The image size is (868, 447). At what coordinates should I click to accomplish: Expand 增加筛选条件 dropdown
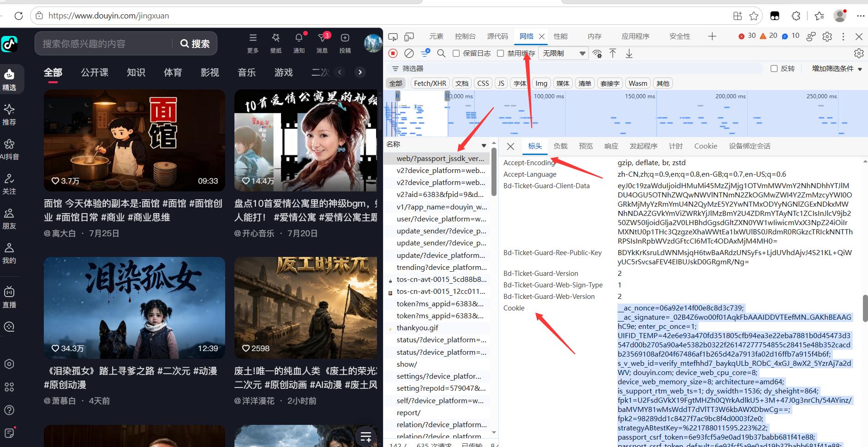click(837, 68)
